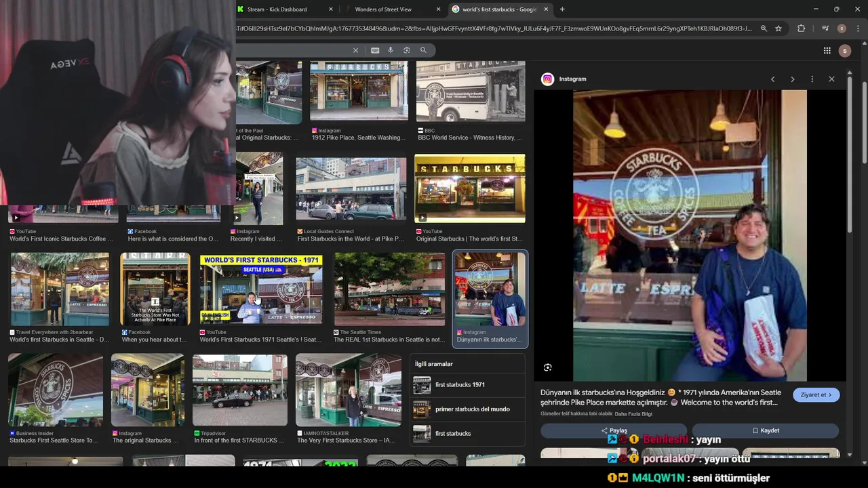Open the Chrome profile avatar in toolbar

coord(842,28)
